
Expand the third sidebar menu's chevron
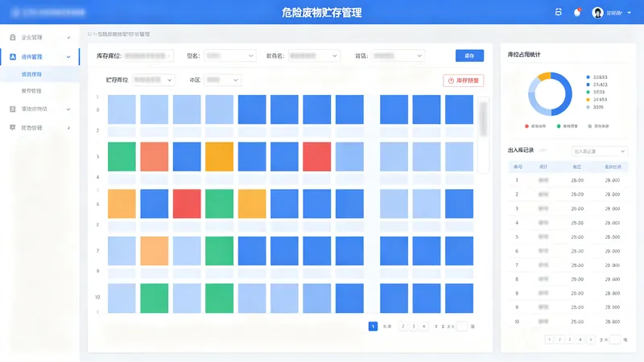pos(68,109)
